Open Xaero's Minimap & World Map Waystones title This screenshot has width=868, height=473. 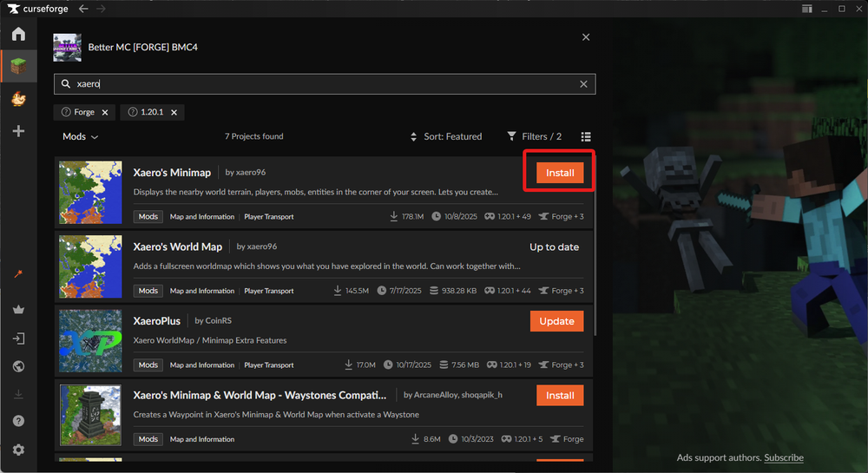[260, 395]
